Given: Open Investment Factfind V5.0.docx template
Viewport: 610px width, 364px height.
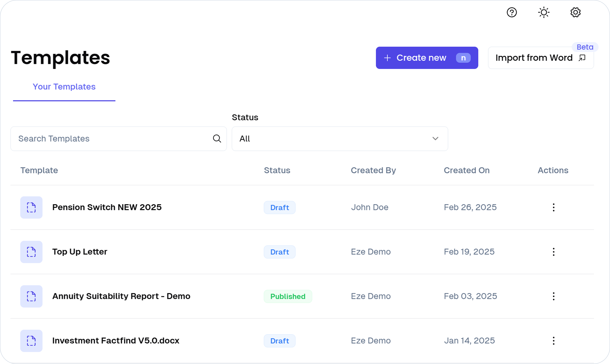Looking at the screenshot, I should [116, 341].
